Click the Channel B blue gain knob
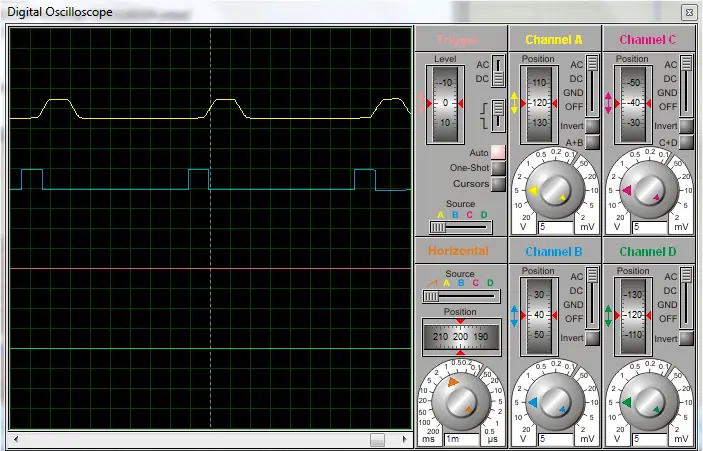The width and height of the screenshot is (703, 451). [x=555, y=402]
